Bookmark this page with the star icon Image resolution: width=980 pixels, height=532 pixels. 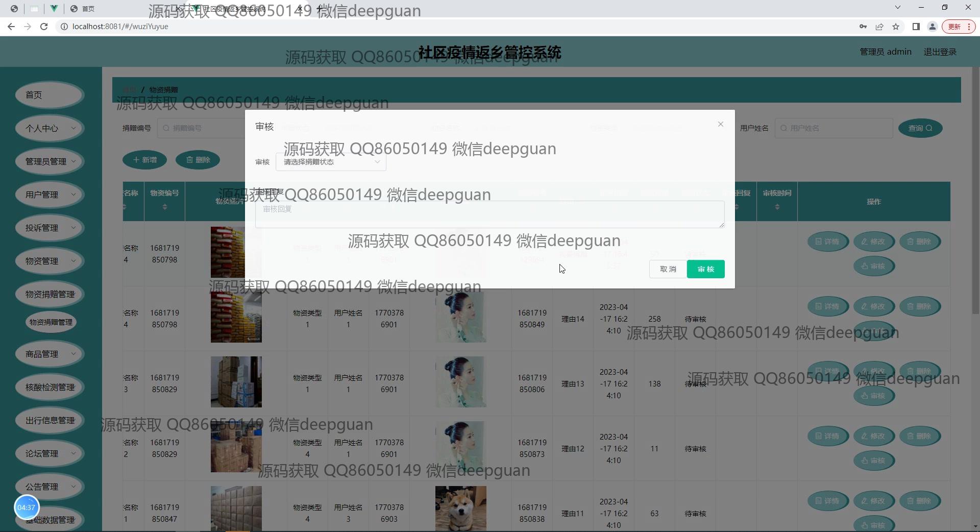[x=896, y=27]
